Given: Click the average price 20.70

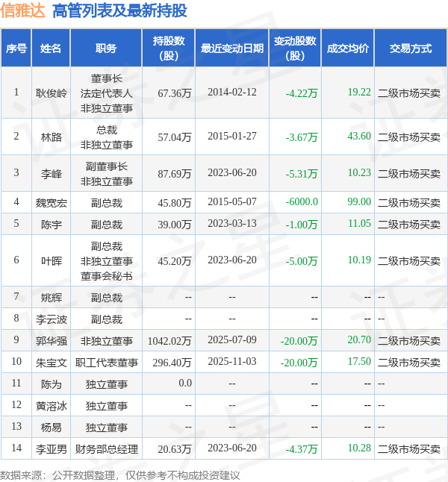Looking at the screenshot, I should (x=359, y=339).
